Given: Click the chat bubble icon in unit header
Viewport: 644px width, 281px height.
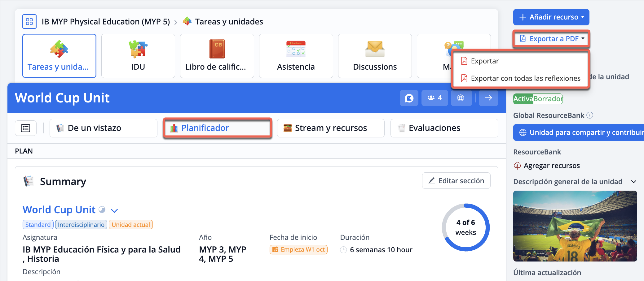Looking at the screenshot, I should point(409,98).
